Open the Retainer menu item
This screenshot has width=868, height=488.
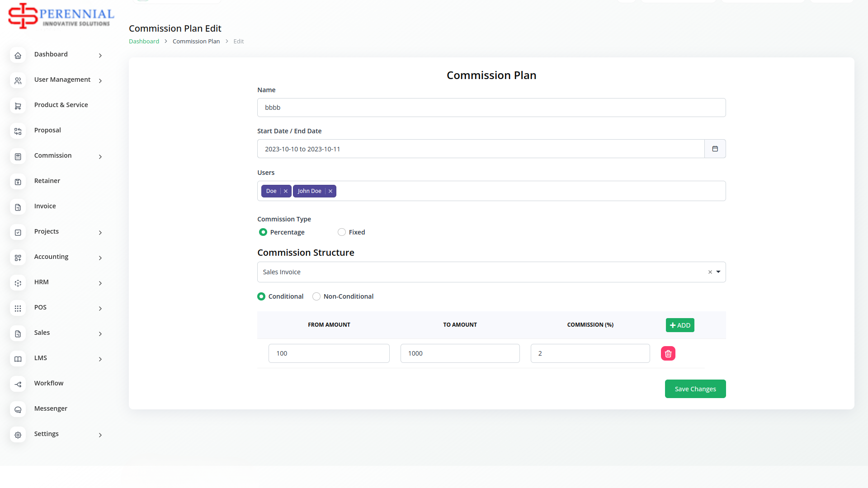coord(47,181)
